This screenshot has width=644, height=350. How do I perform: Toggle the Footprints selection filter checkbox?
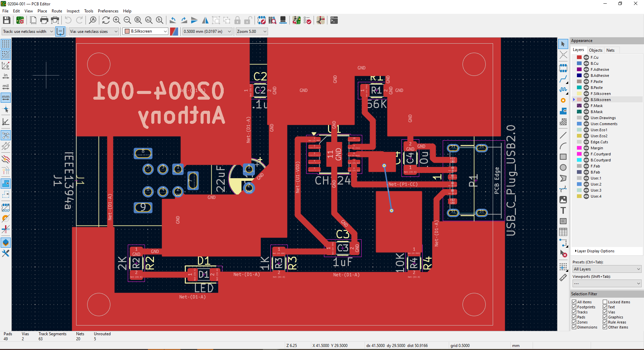(x=574, y=307)
